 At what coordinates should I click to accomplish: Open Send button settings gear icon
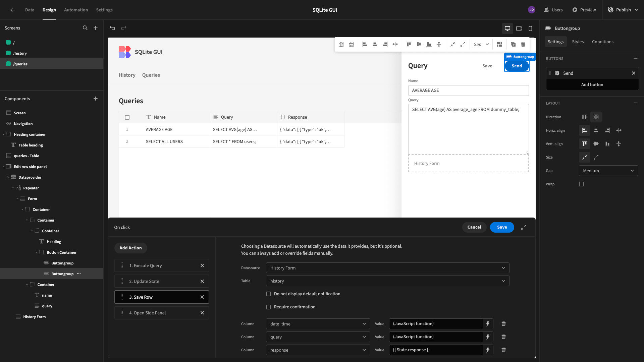point(557,73)
